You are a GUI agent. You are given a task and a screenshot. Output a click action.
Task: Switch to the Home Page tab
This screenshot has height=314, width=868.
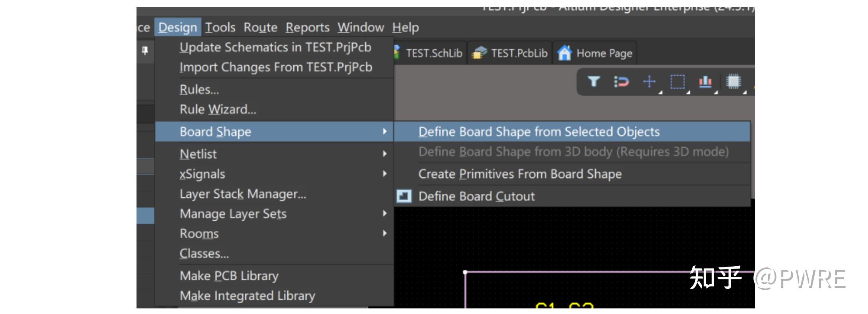point(596,53)
